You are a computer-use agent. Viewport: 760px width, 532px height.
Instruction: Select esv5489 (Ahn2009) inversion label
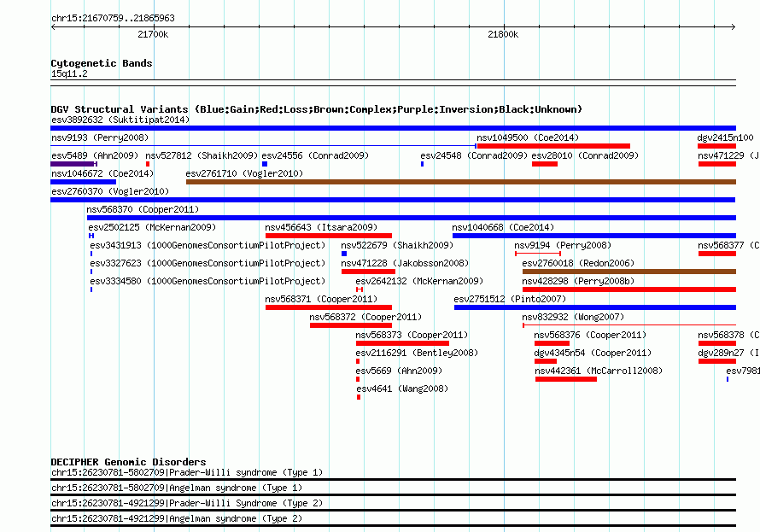tap(95, 155)
